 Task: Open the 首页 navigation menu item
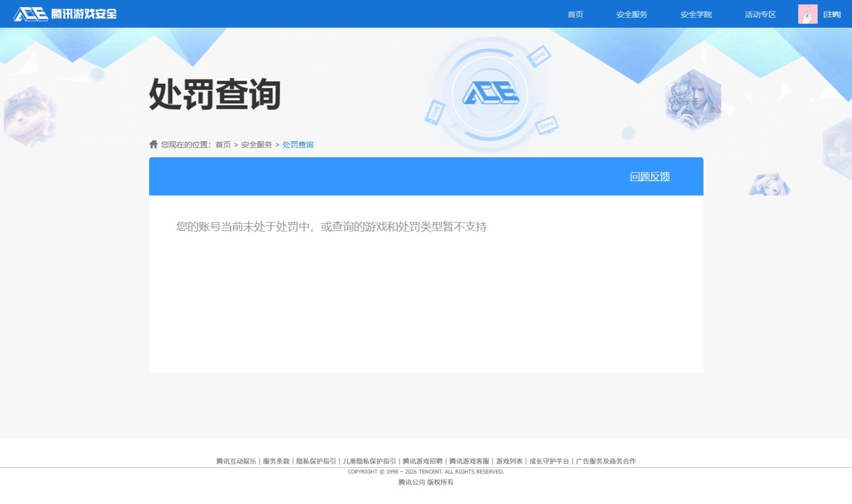575,14
